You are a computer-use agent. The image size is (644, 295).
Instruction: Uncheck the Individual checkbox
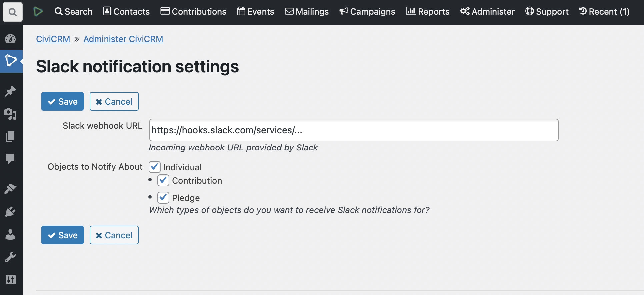tap(154, 167)
